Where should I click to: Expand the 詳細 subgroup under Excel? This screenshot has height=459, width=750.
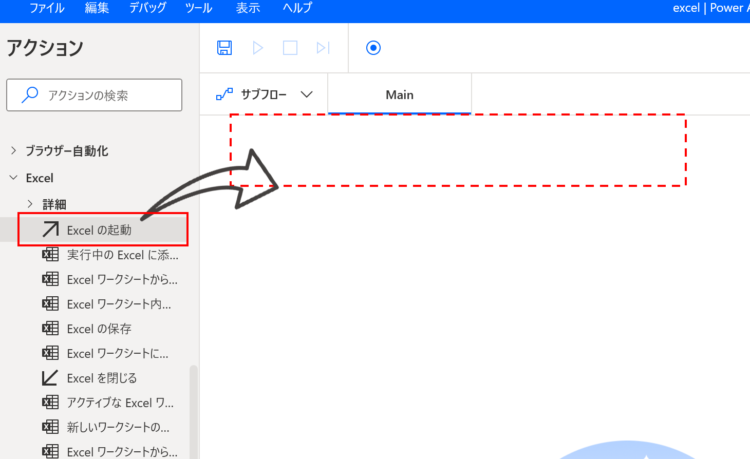[x=30, y=204]
